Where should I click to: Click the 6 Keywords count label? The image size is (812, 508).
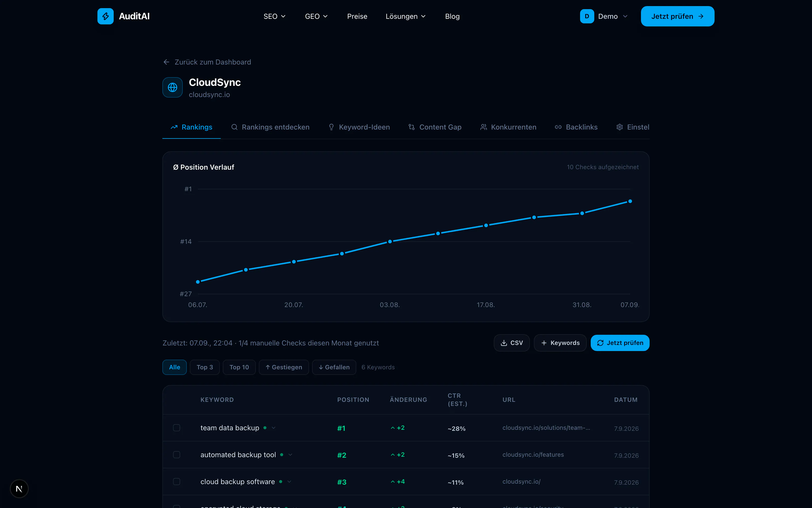coord(378,367)
